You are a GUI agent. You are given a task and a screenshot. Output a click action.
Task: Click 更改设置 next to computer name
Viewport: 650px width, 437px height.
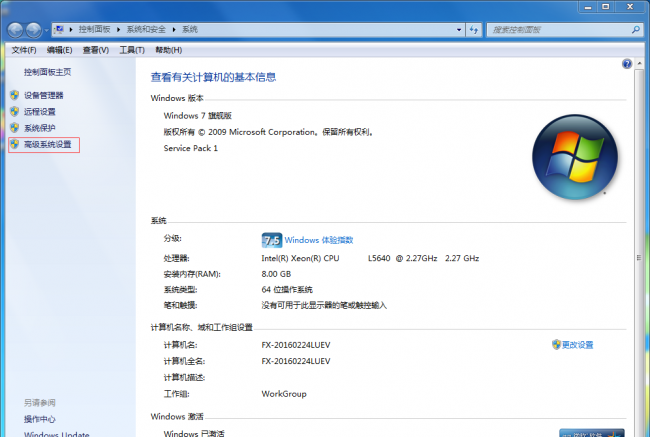[577, 345]
